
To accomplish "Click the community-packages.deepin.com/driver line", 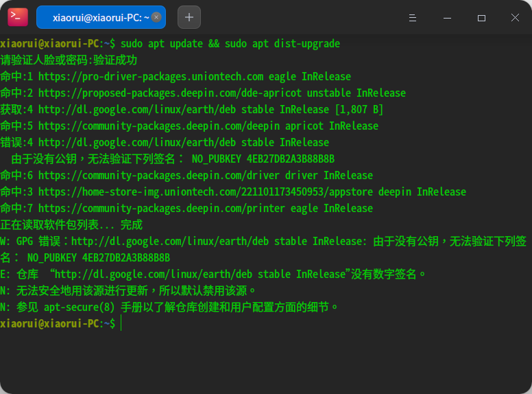I will click(x=186, y=175).
